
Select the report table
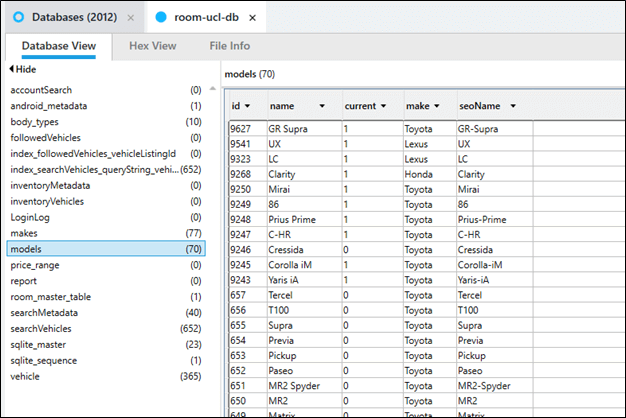[106, 281]
